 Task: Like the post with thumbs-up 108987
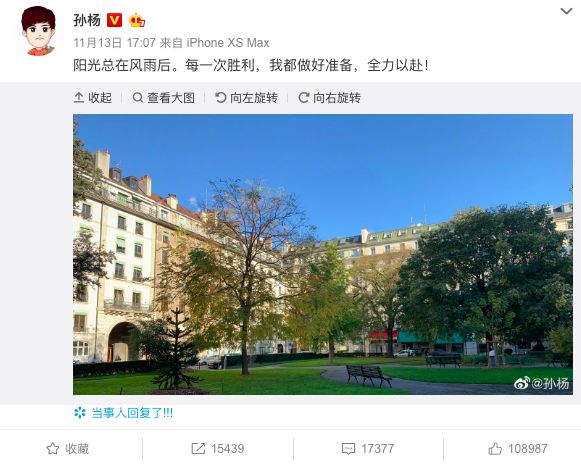click(x=518, y=449)
